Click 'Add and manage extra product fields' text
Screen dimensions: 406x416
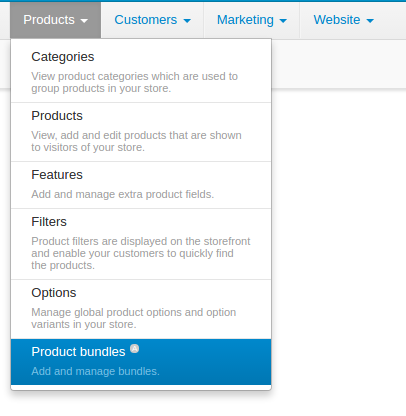coord(122,194)
